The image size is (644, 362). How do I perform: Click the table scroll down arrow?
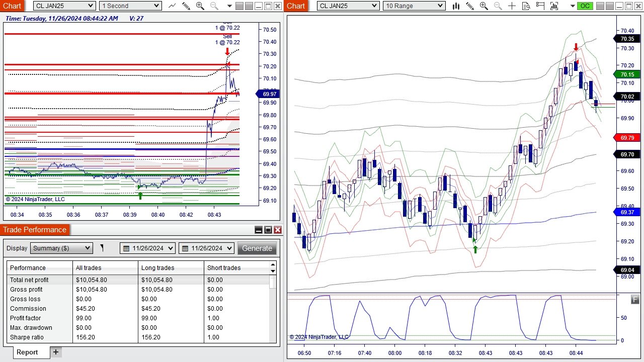coord(273,271)
